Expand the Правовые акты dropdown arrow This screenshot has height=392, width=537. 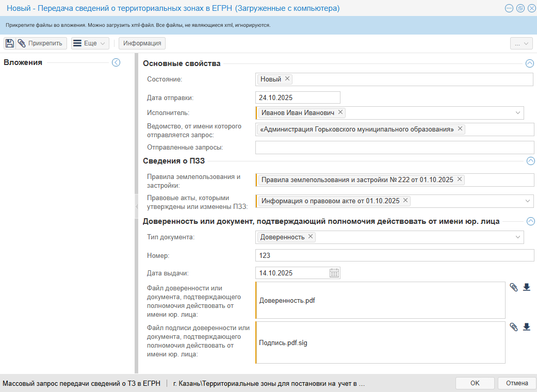pos(528,201)
